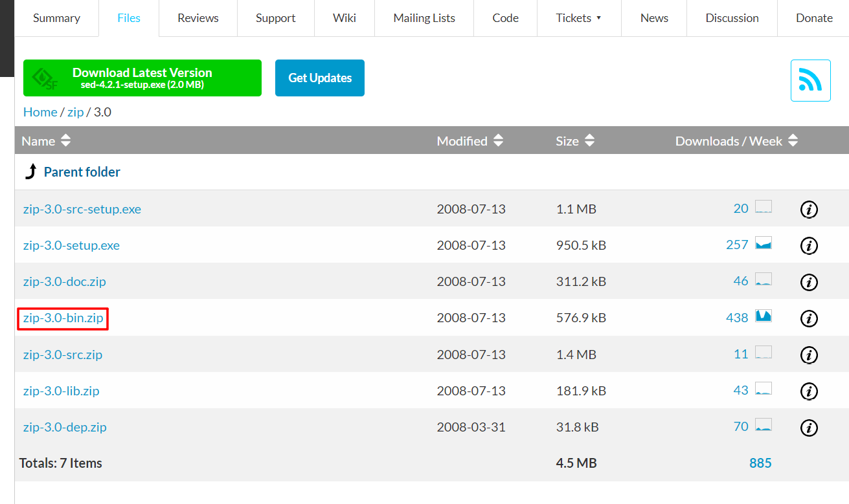The height and width of the screenshot is (504, 849).
Task: Select the Files tab
Action: click(129, 18)
